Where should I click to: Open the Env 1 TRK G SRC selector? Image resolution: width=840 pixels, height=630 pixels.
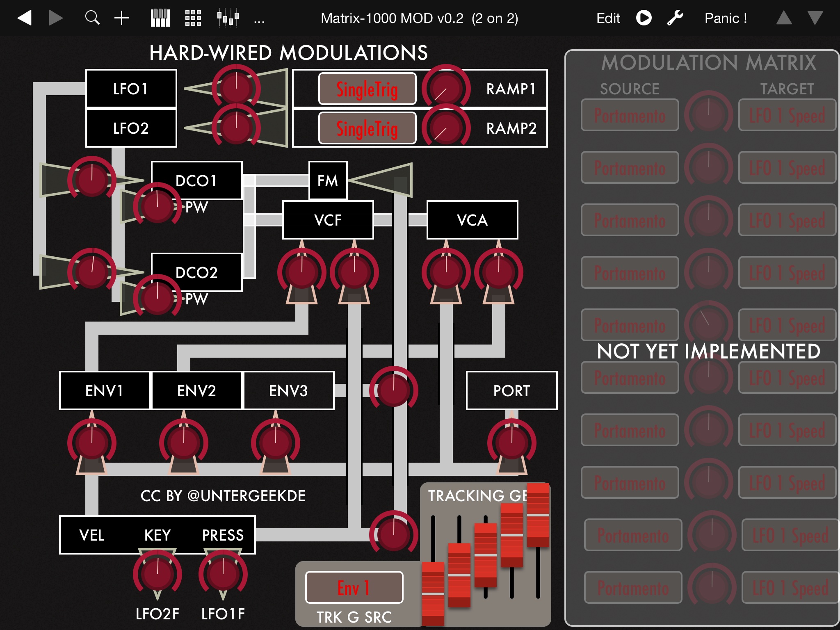[354, 587]
